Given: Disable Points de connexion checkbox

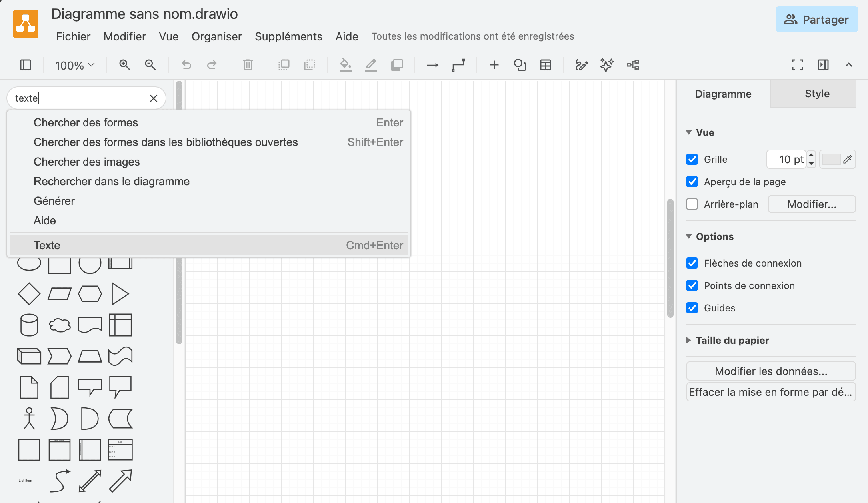Looking at the screenshot, I should (x=692, y=285).
